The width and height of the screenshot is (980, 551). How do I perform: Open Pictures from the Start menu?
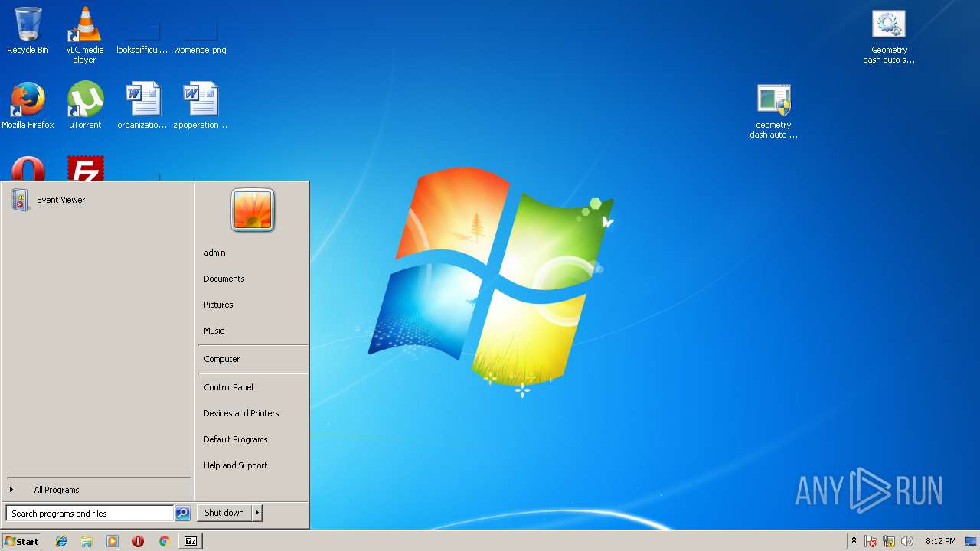(x=253, y=305)
